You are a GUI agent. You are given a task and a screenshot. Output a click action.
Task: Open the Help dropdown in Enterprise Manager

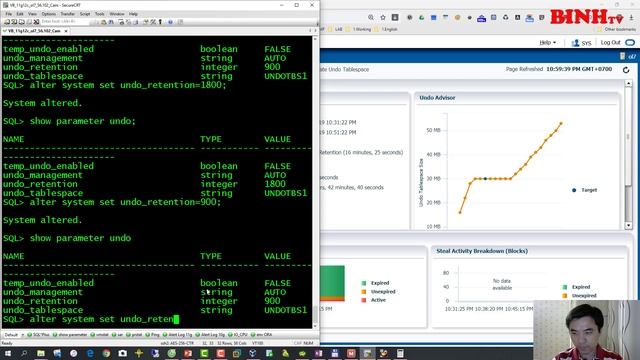[547, 42]
